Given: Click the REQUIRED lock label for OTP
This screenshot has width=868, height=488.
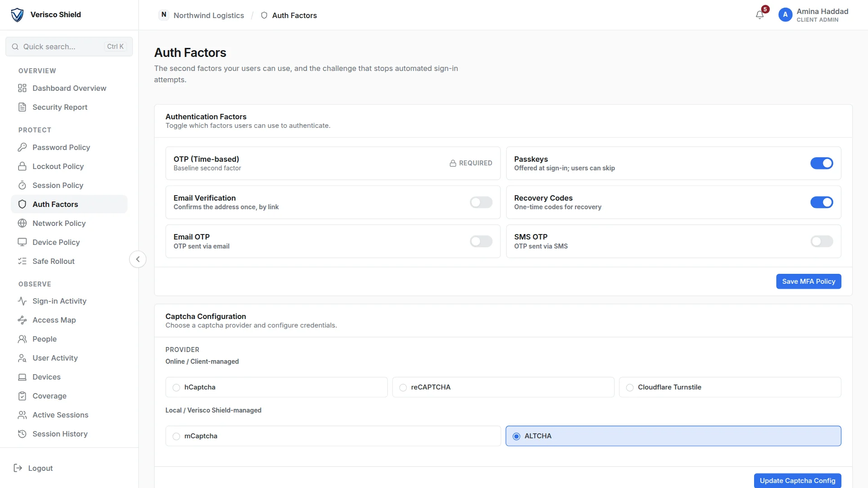Looking at the screenshot, I should 471,163.
